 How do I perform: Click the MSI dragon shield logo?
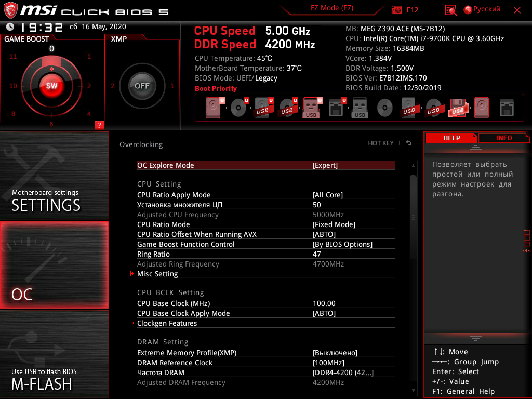pyautogui.click(x=10, y=10)
